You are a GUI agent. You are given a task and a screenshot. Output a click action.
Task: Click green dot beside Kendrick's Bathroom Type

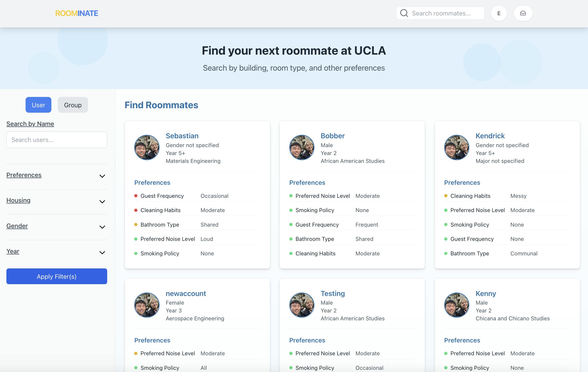[446, 253]
